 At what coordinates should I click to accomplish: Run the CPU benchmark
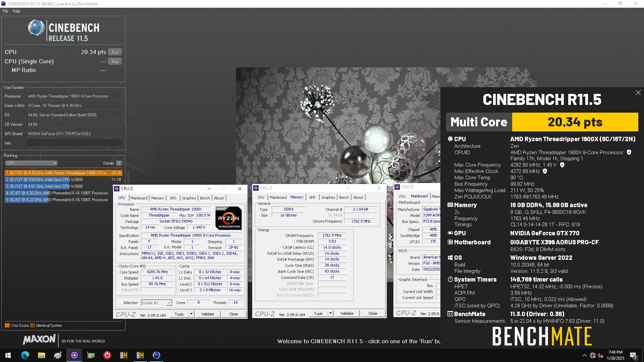click(115, 52)
